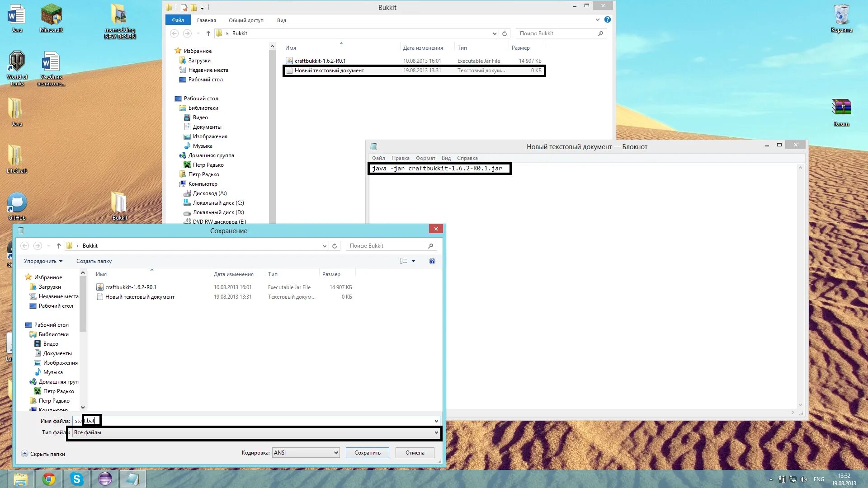Click the Save dialog refresh icon
This screenshot has height=488, width=868.
(x=335, y=246)
